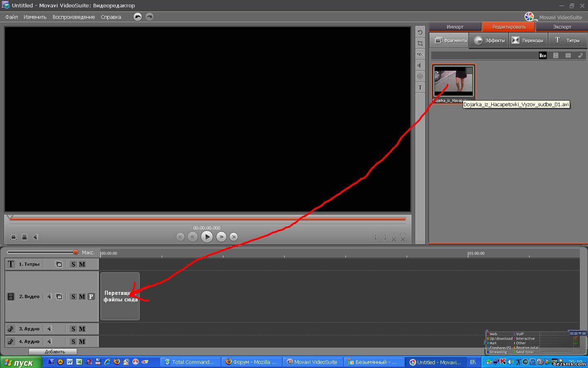Toggle M on the Титры track
Screen dimensions: 588x368
point(82,264)
